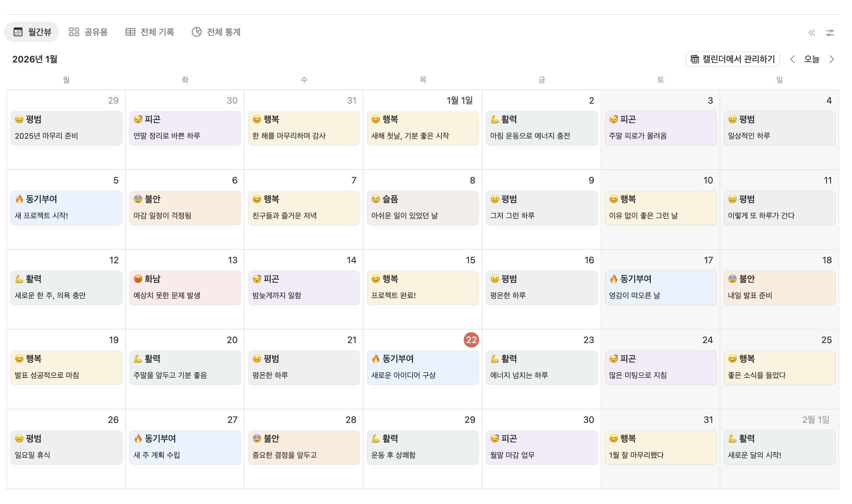Click the pie chart icon beside 전체 통계
Viewport: 852px width, 504px height.
point(196,32)
